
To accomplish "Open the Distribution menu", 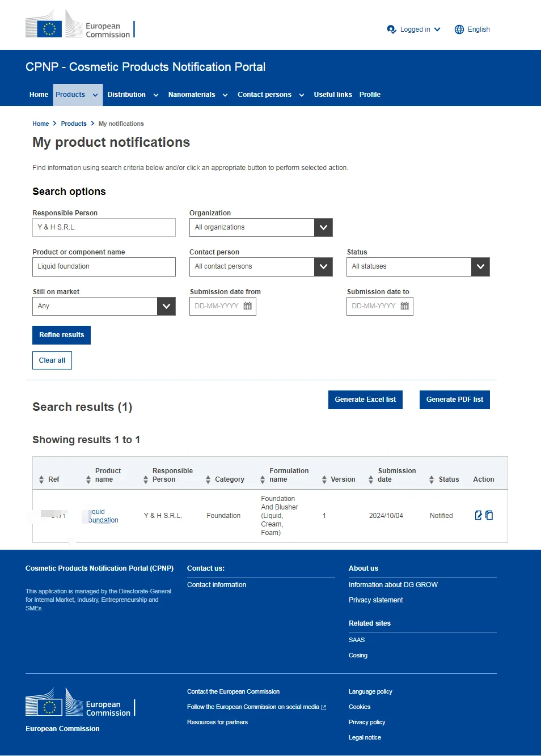I will pyautogui.click(x=133, y=95).
